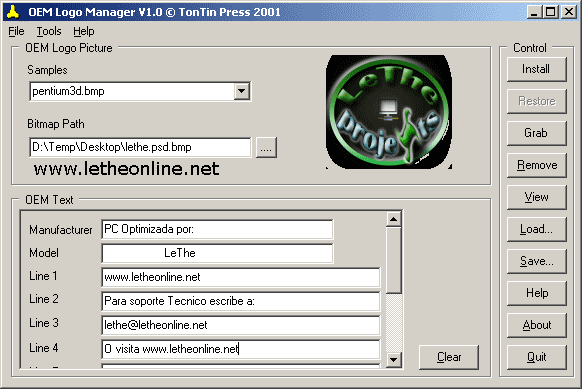Click the LeThe Projects logo preview
This screenshot has height=389, width=582.
click(x=389, y=112)
